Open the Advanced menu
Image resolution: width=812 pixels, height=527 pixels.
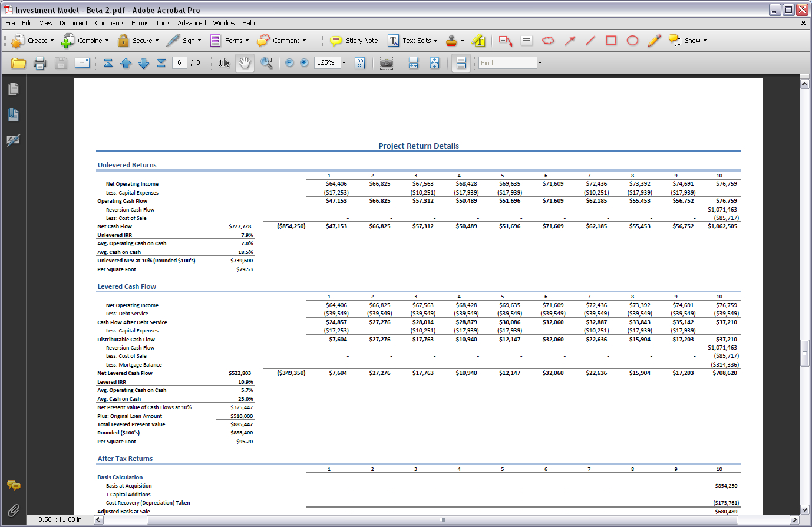coord(192,23)
